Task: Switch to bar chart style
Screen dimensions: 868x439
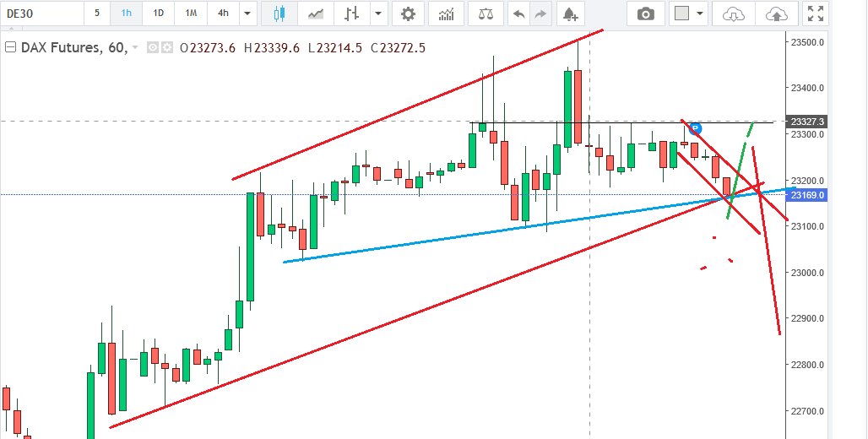Action: pyautogui.click(x=352, y=14)
